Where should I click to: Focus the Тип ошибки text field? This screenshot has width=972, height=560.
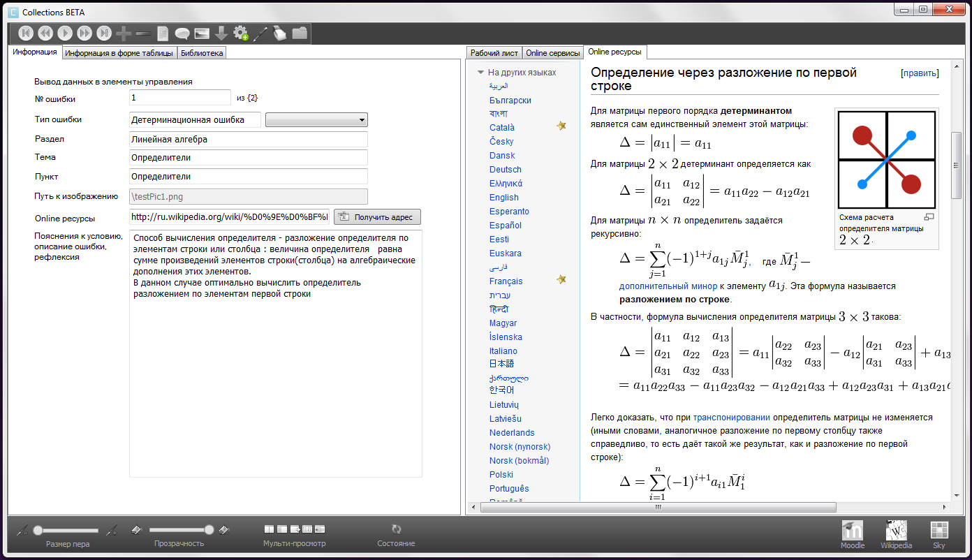click(x=195, y=120)
